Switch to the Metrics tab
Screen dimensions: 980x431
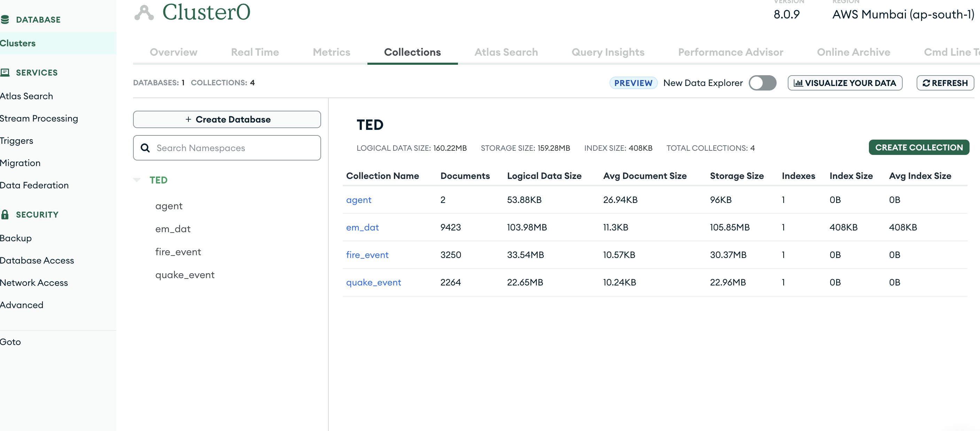pos(331,52)
